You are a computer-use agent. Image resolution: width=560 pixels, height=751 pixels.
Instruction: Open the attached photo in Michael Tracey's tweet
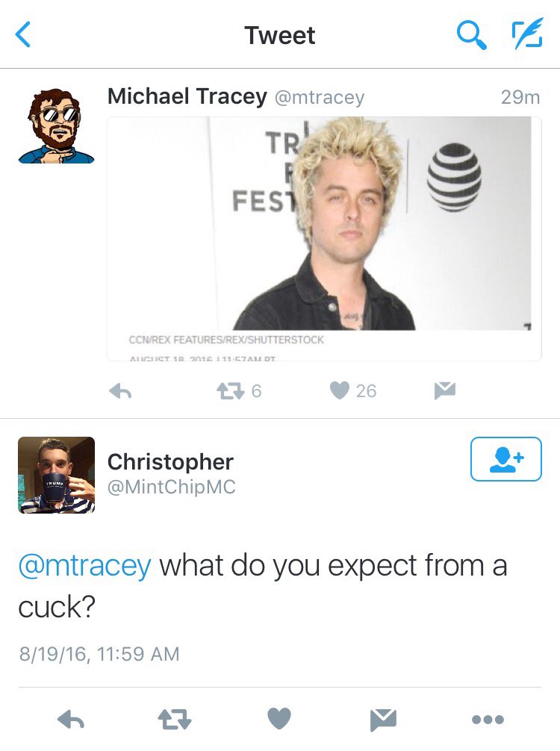[x=324, y=239]
